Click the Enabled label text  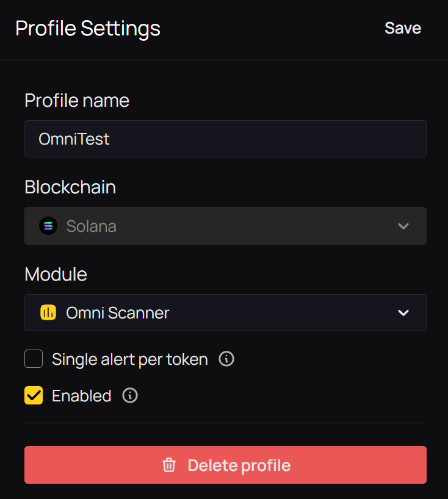(82, 396)
